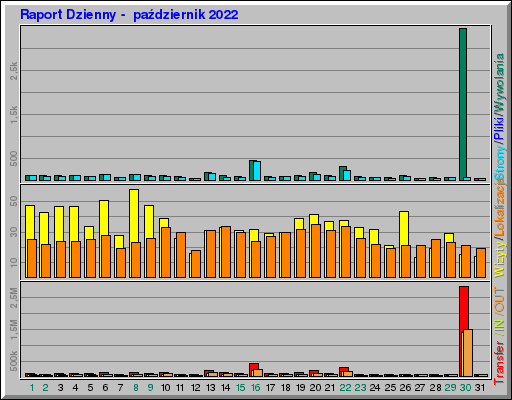The width and height of the screenshot is (512, 400).
Task: Click the orange Lokalizacje bar for day 12
Action: click(x=196, y=264)
